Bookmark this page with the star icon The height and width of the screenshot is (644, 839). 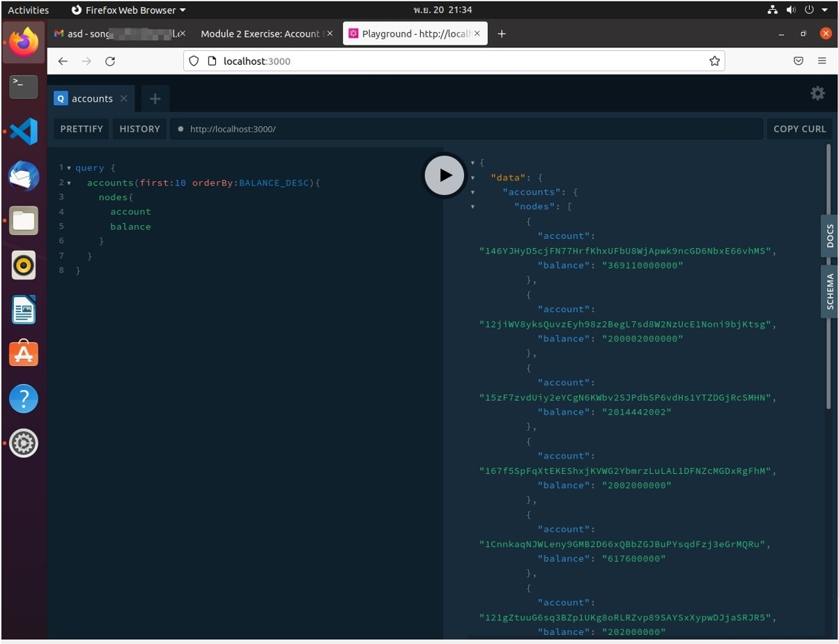pyautogui.click(x=714, y=61)
